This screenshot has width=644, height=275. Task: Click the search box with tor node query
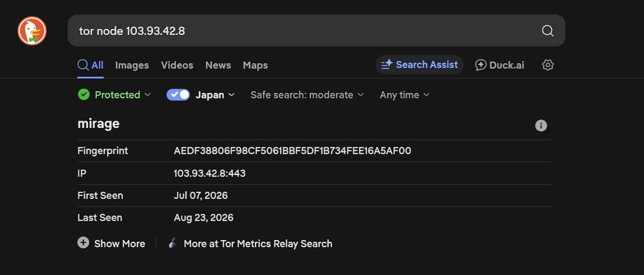coord(316,31)
